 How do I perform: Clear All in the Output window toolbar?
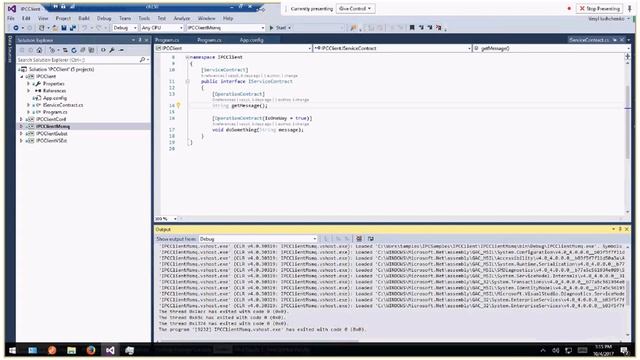pos(359,238)
